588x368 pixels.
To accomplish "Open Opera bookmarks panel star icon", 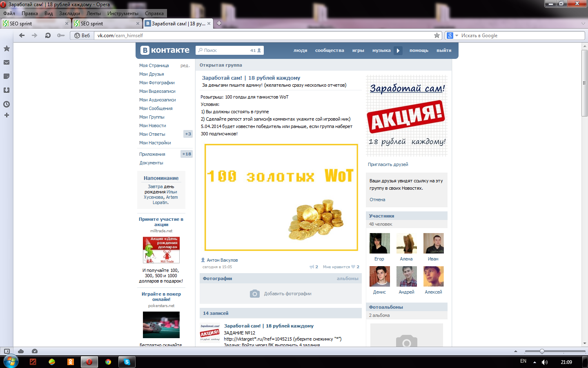I will [x=7, y=49].
